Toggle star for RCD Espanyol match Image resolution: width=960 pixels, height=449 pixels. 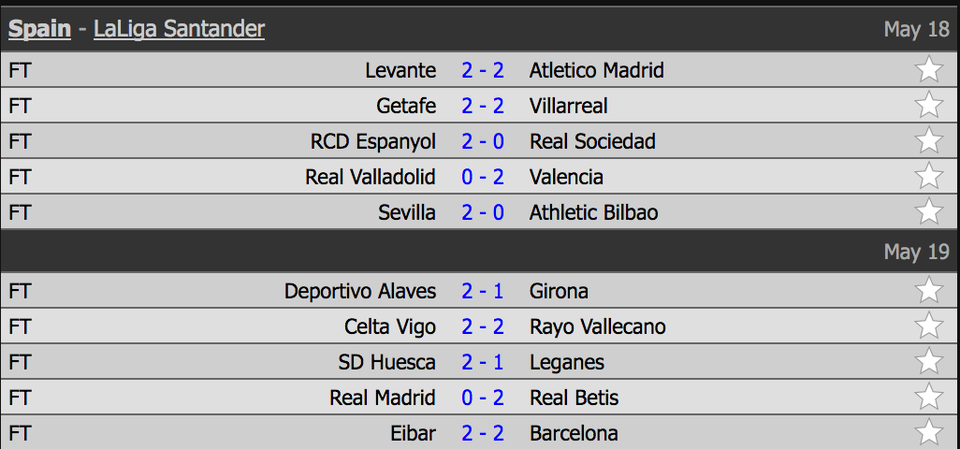(x=929, y=141)
